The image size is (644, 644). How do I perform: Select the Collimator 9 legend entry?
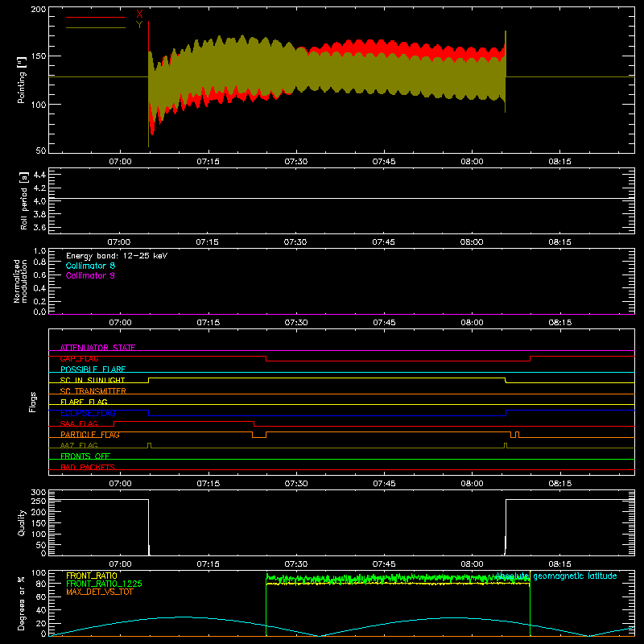[x=90, y=275]
